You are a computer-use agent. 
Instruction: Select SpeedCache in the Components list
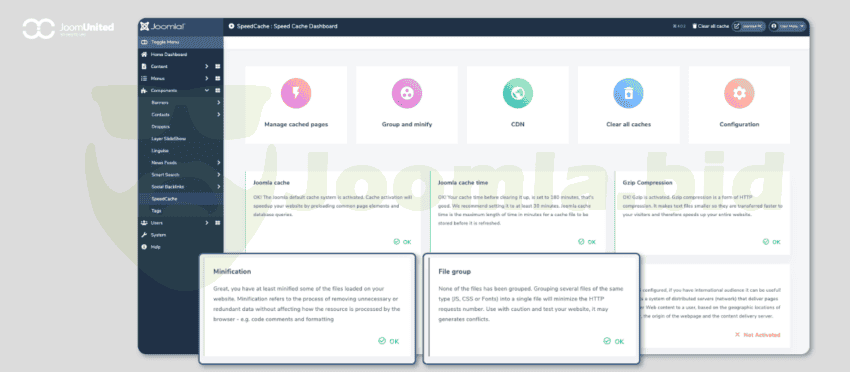(181, 198)
